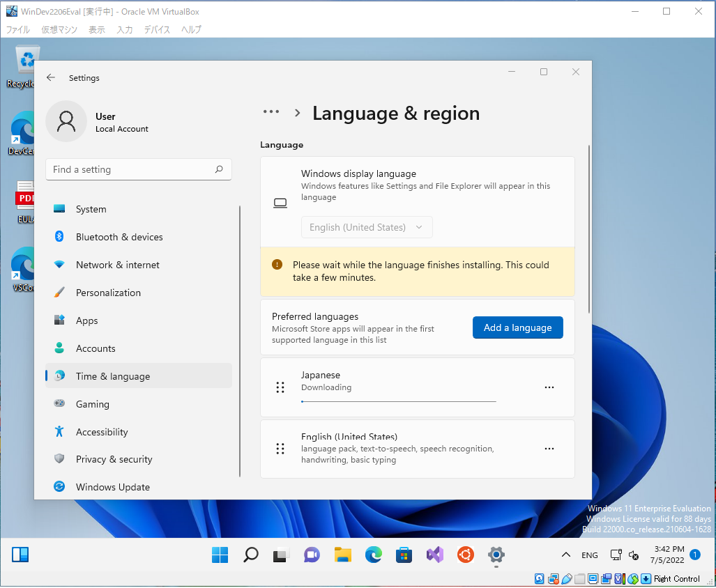The width and height of the screenshot is (716, 588).
Task: Open Bluetooth & devices settings
Action: [139, 237]
